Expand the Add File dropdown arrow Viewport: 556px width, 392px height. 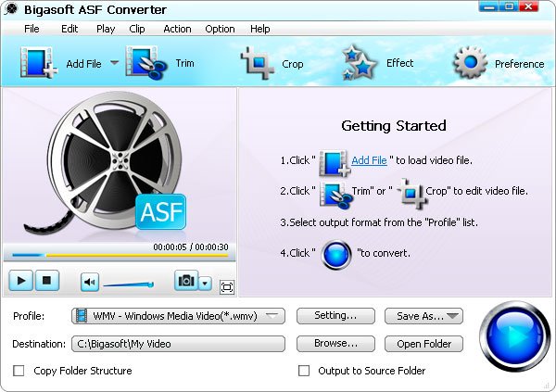(x=115, y=63)
